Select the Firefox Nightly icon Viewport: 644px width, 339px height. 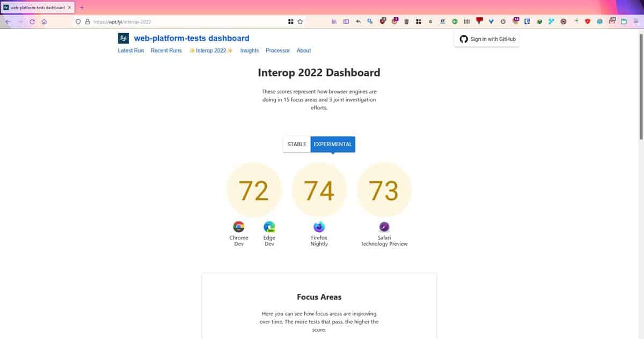pos(319,226)
